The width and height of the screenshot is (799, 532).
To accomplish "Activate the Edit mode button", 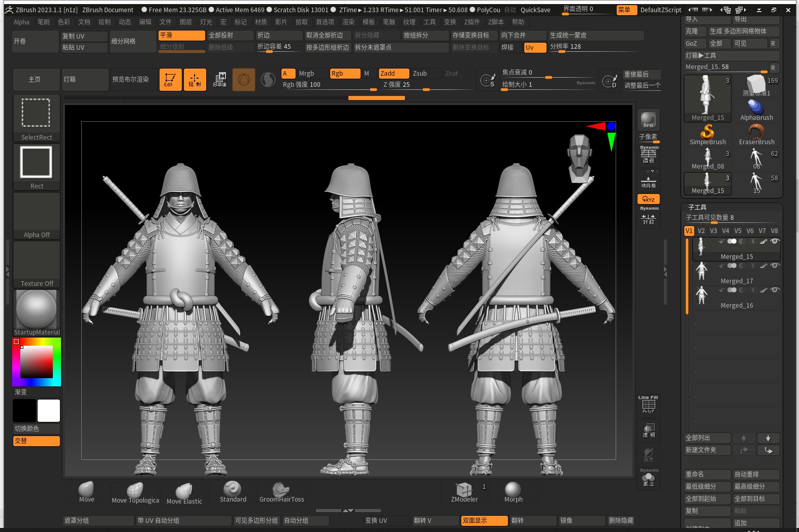I will pos(170,80).
